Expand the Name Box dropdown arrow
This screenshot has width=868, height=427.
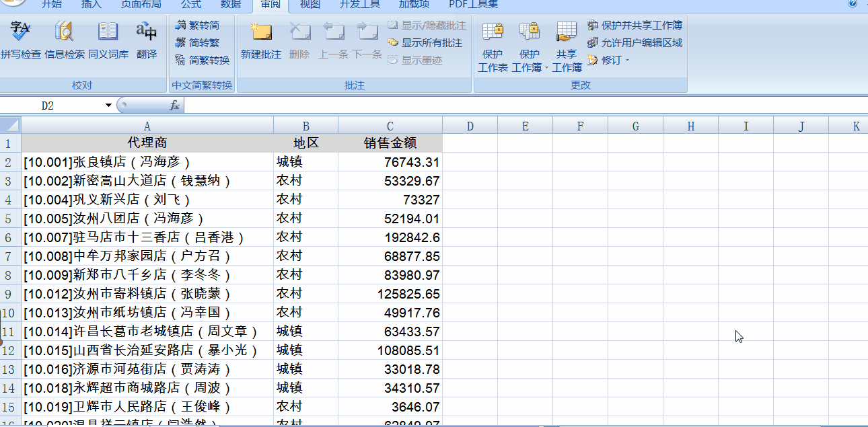tap(108, 106)
